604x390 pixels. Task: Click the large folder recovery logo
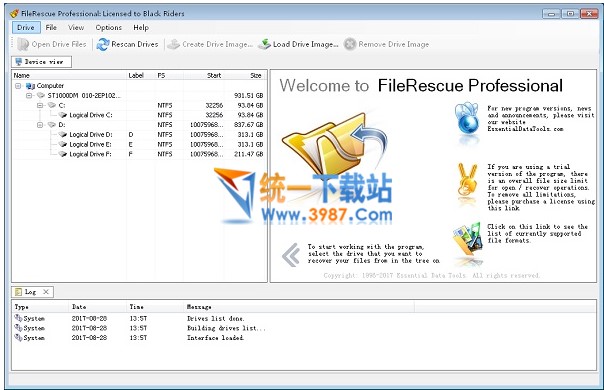point(334,145)
